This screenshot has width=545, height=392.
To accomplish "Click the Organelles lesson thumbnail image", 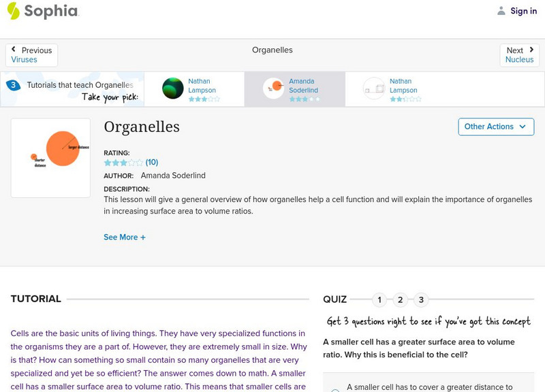I will [x=50, y=158].
